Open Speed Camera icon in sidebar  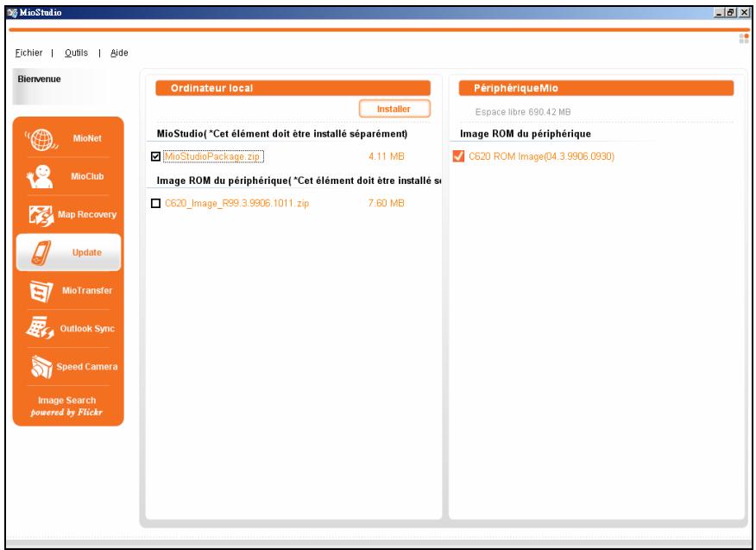41,367
